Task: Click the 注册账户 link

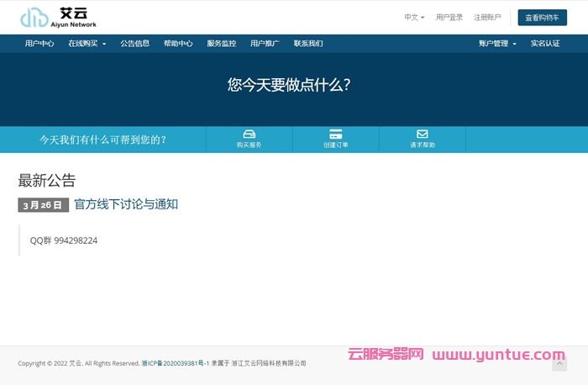Action: pyautogui.click(x=487, y=17)
